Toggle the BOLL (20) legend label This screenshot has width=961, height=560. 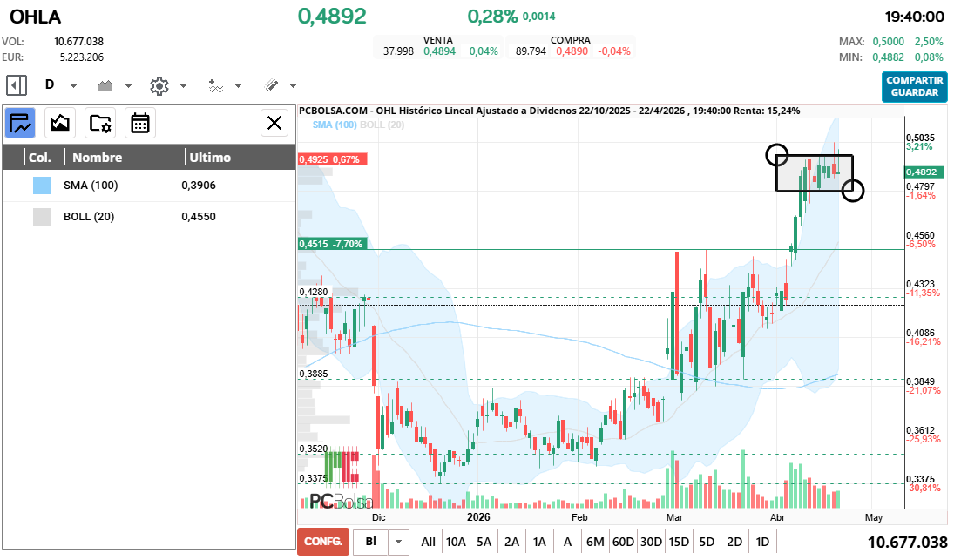click(382, 125)
